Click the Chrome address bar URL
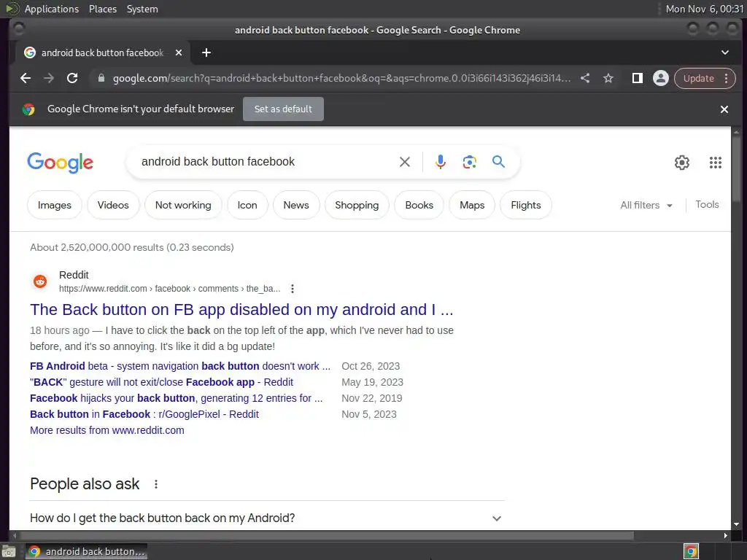The height and width of the screenshot is (560, 747). pos(341,78)
